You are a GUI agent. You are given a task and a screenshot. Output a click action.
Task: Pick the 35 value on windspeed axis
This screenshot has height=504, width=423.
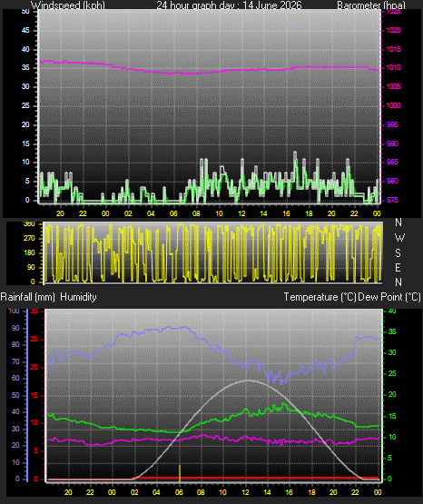25,67
